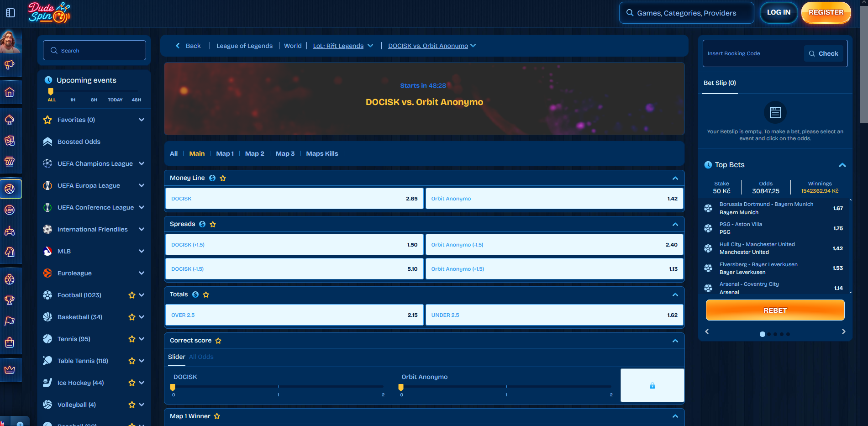Go to Home via house icon
The width and height of the screenshot is (868, 426).
[x=10, y=92]
